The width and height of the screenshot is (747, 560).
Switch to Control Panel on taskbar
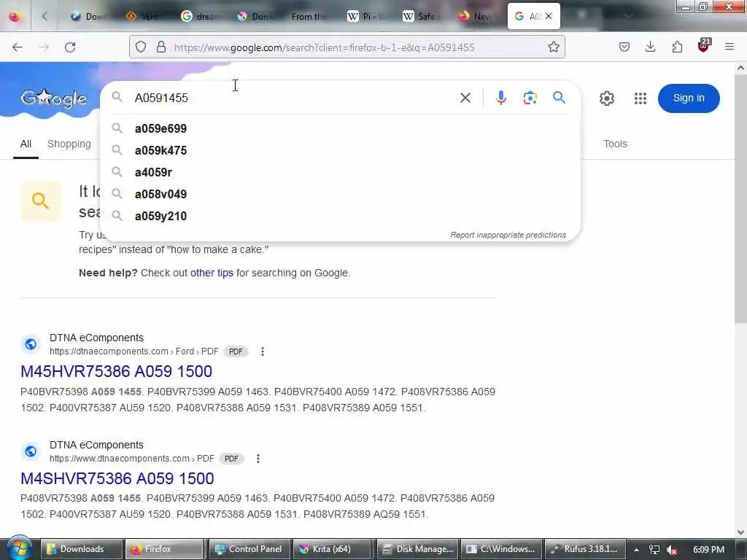tap(249, 549)
